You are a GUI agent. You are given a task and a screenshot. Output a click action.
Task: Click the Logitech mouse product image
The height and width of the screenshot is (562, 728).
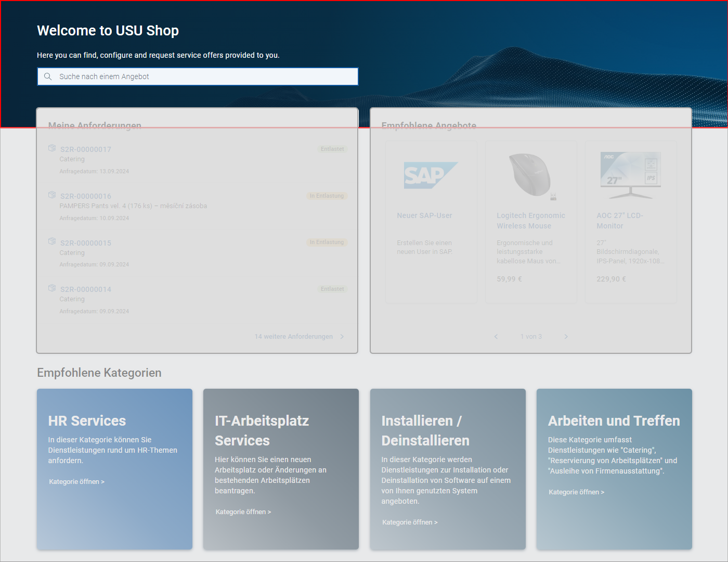[x=530, y=175]
